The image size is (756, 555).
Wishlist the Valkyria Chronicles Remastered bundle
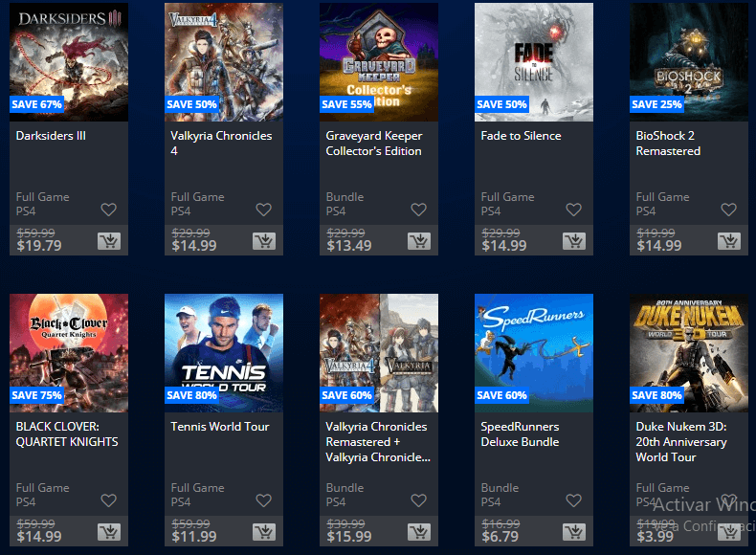(418, 500)
